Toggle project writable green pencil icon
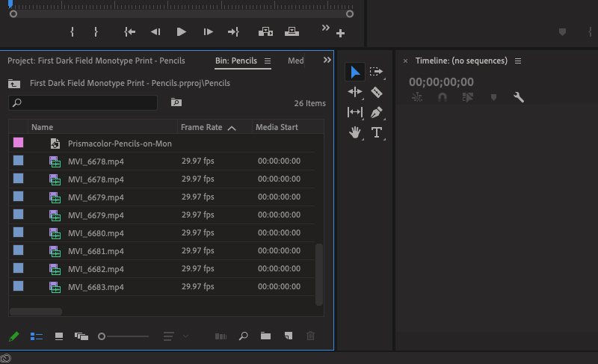Screen dimensions: 598x364 [14, 336]
